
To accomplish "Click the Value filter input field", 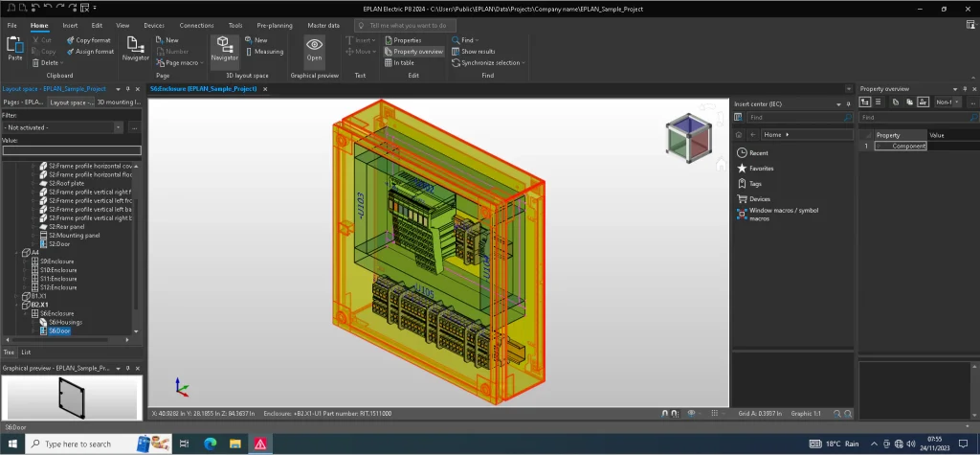I will click(72, 150).
